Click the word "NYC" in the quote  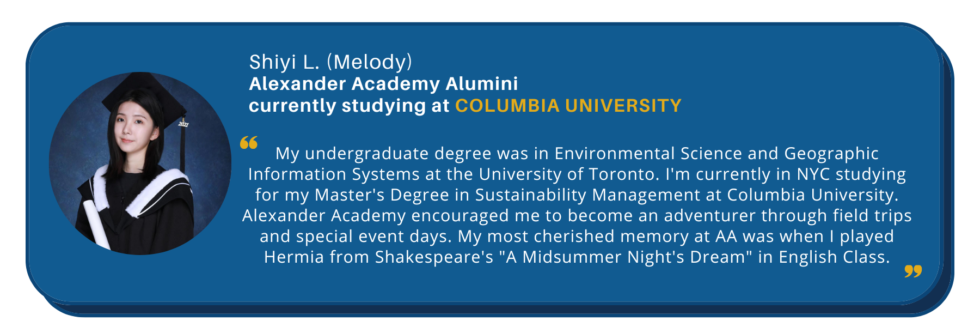tap(813, 174)
